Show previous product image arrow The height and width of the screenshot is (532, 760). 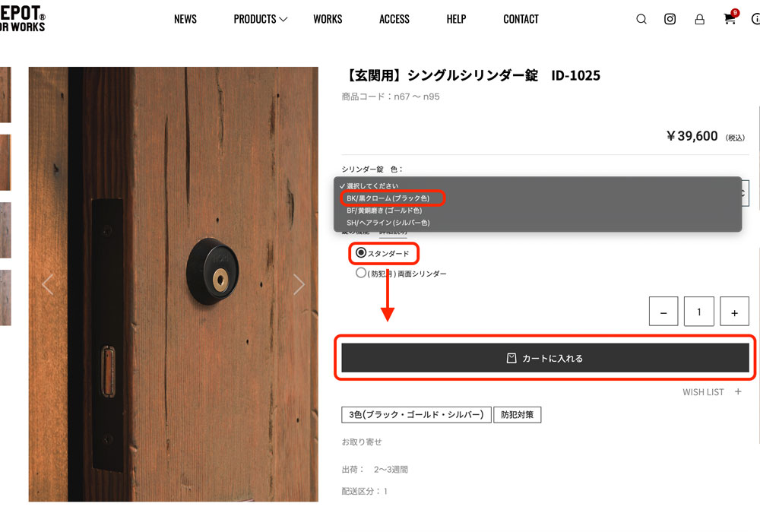click(47, 284)
